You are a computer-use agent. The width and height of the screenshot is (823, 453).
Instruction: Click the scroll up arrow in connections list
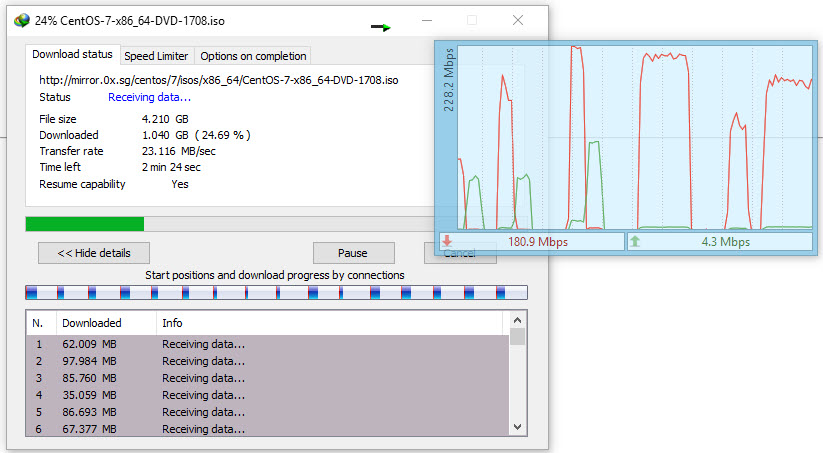[x=517, y=320]
